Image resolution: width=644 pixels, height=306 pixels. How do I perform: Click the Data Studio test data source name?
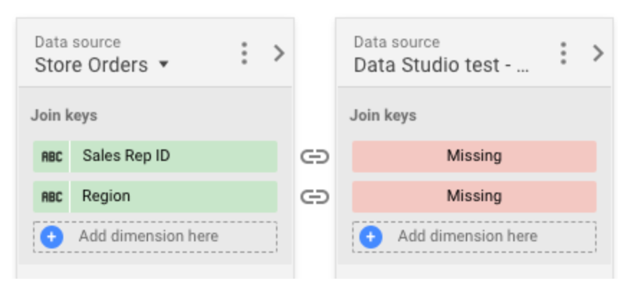(441, 65)
